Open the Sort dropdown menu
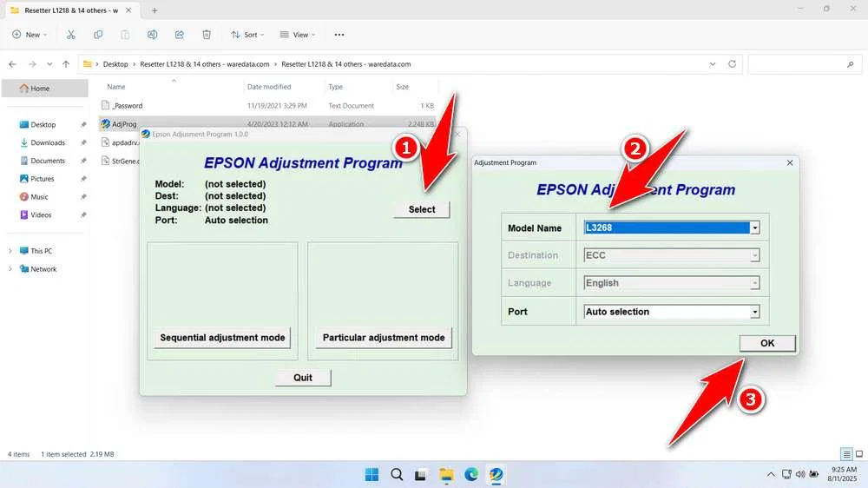Screen dimensions: 868x488 click(247, 35)
